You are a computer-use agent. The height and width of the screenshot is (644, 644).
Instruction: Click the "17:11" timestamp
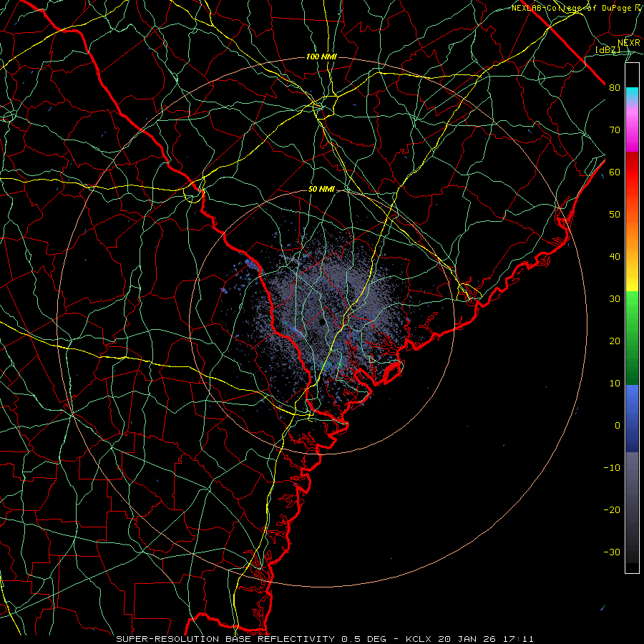[518, 639]
